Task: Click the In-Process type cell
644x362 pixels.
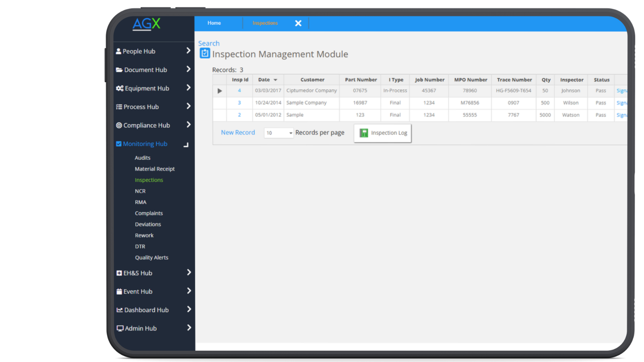Action: (x=395, y=90)
